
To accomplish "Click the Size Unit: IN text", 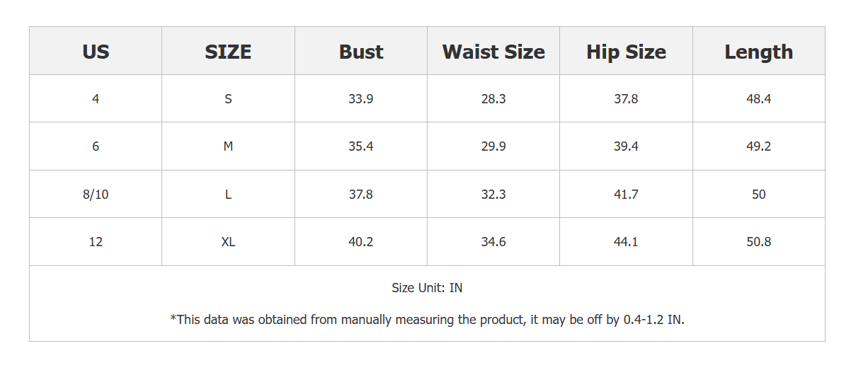I will tap(427, 288).
